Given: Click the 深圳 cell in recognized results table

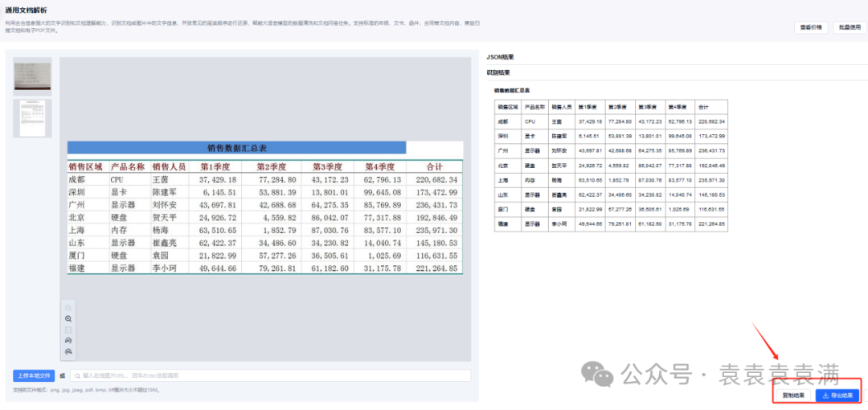Looking at the screenshot, I should tap(502, 136).
